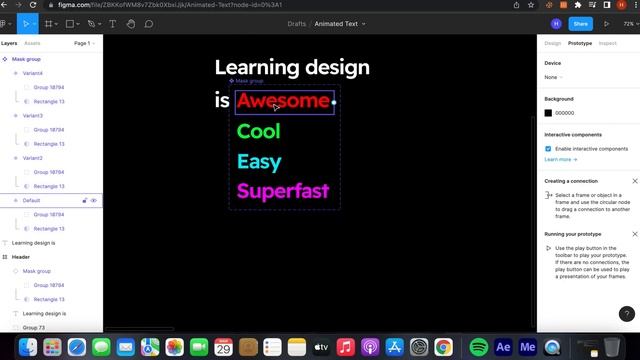The height and width of the screenshot is (360, 640).
Task: Reload the page in the browser
Action: click(33, 5)
